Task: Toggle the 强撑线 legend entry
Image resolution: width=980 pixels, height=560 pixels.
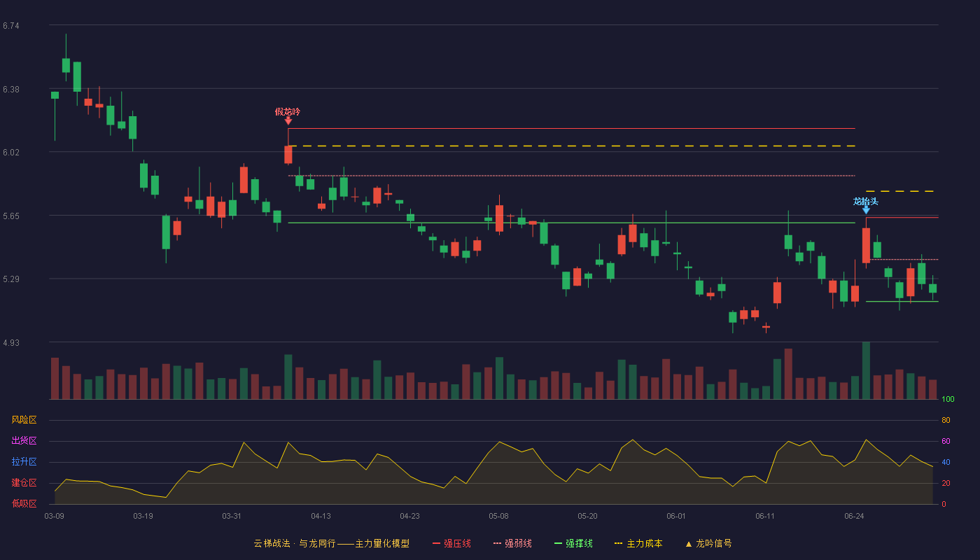Action: pyautogui.click(x=573, y=543)
